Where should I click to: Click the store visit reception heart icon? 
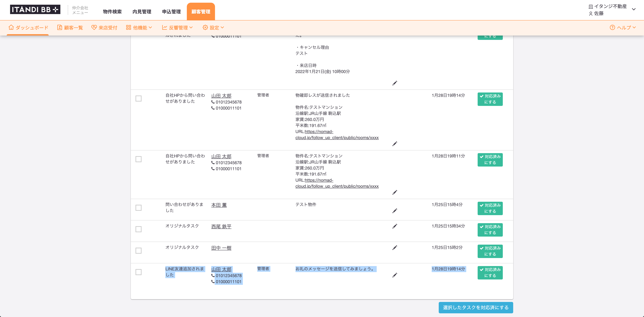tap(94, 27)
